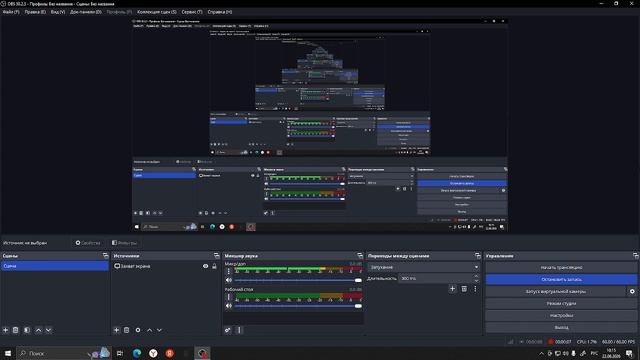Open Microsoft Edge from taskbar
The image size is (640, 360).
tap(137, 353)
